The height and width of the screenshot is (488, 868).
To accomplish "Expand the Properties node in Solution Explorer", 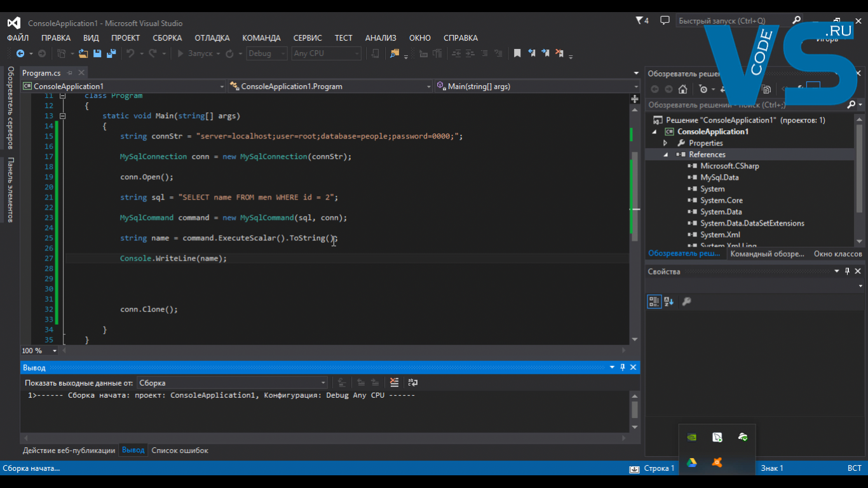I will click(665, 143).
